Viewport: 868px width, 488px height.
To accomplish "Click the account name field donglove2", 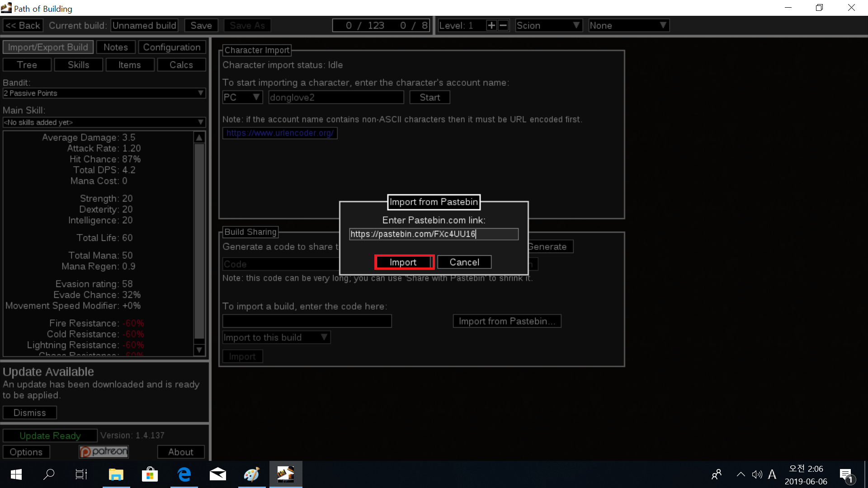I will (336, 98).
